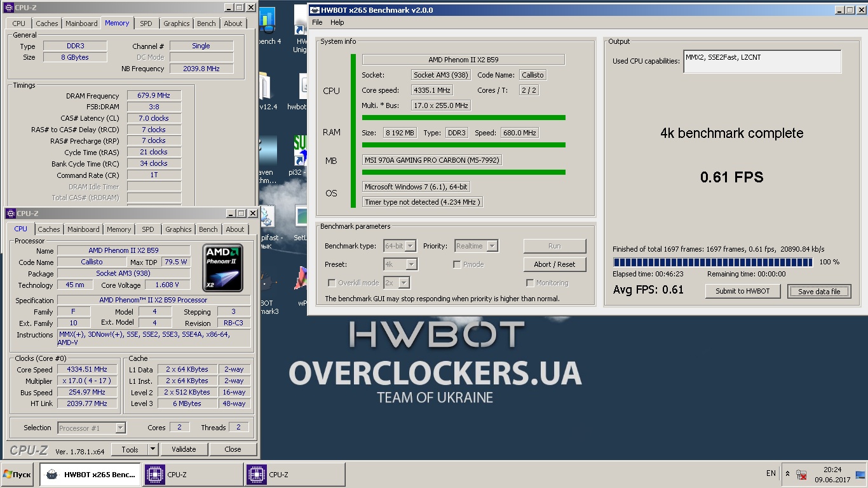Screen dimensions: 868x488
Task: Click the Run button
Action: coord(555,246)
